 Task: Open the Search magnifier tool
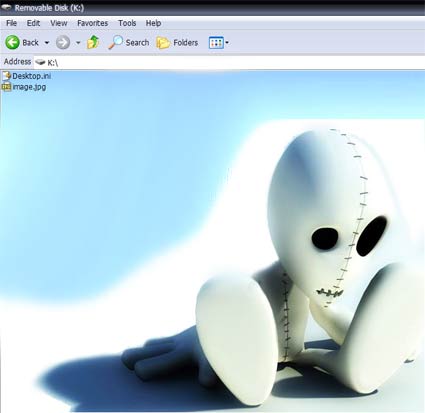tap(115, 42)
